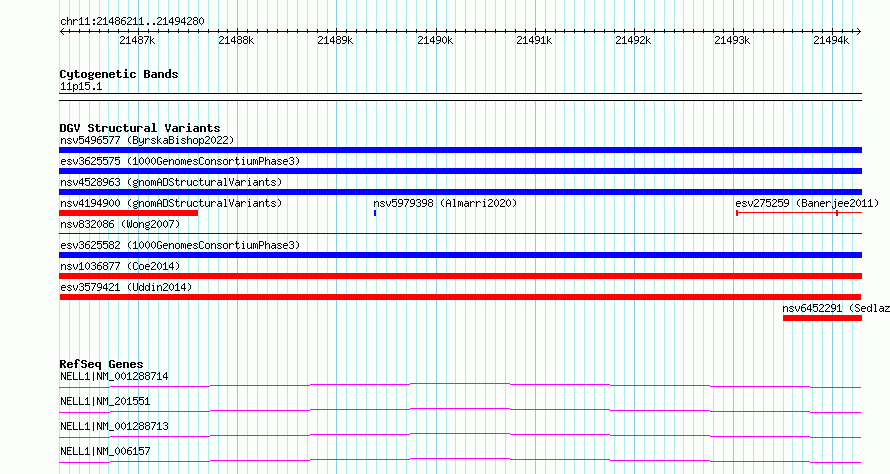
Task: Open esv3579421 (Uddin2014) label
Action: tap(126, 287)
